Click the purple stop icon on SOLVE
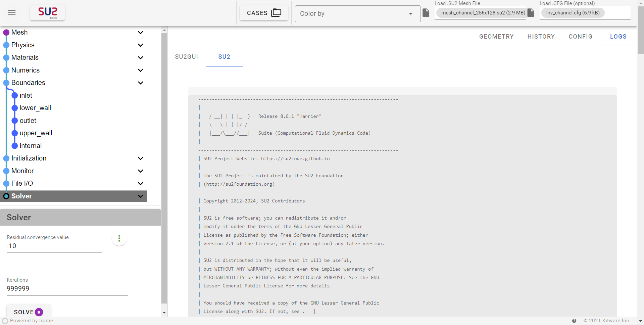The height and width of the screenshot is (325, 644). pos(39,312)
